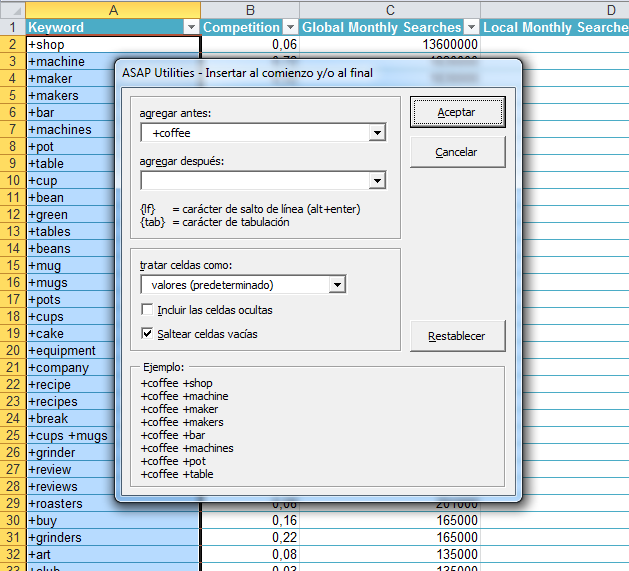Viewport: 629px width, 571px height.
Task: Click cell containing '+maker'
Action: [x=71, y=78]
